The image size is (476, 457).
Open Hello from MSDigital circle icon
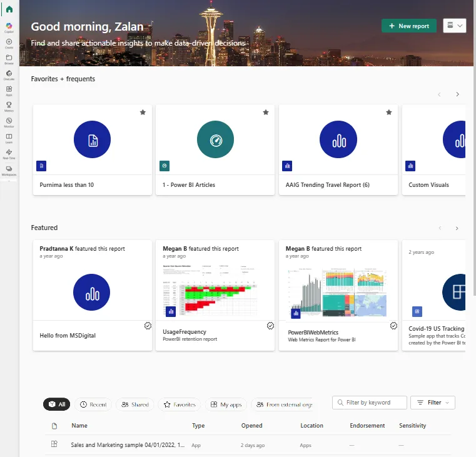92,292
